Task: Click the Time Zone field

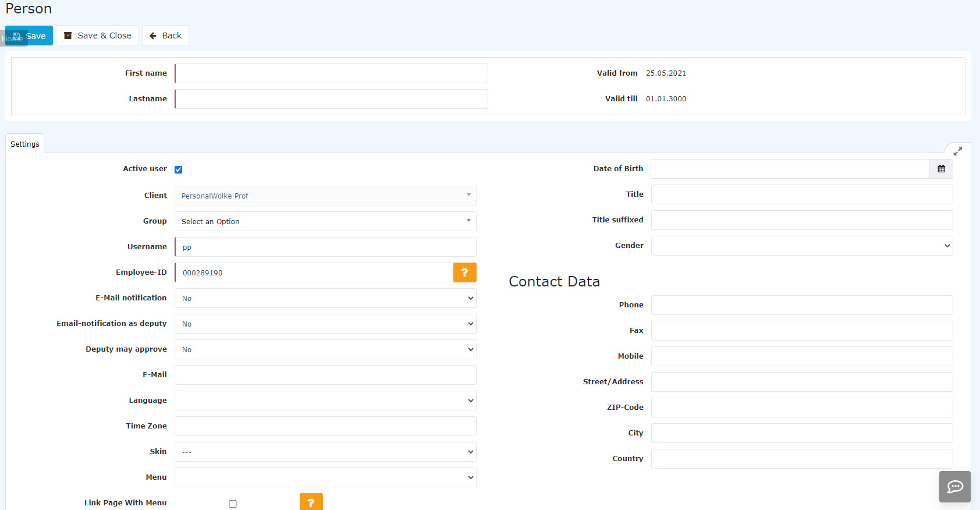Action: (325, 426)
